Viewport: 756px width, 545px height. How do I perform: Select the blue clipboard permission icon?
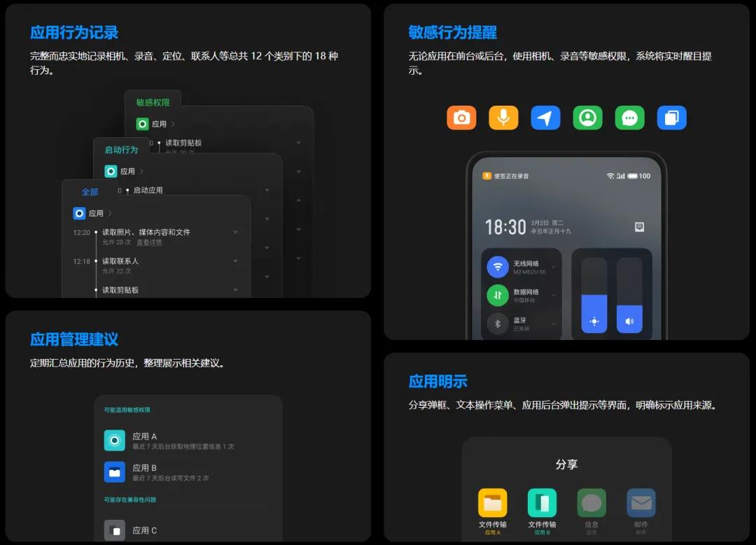pos(671,118)
